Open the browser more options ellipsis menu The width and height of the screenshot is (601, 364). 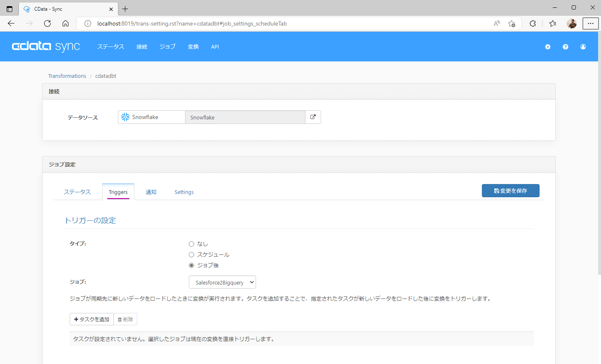tap(590, 23)
